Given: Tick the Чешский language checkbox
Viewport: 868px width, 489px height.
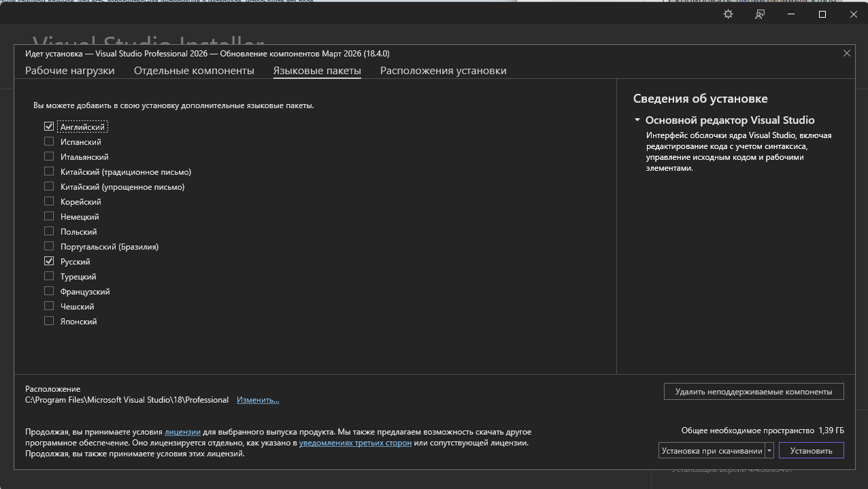Looking at the screenshot, I should click(49, 306).
